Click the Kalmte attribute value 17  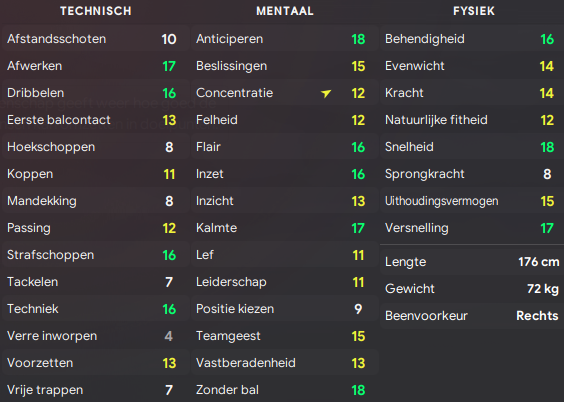pyautogui.click(x=358, y=228)
